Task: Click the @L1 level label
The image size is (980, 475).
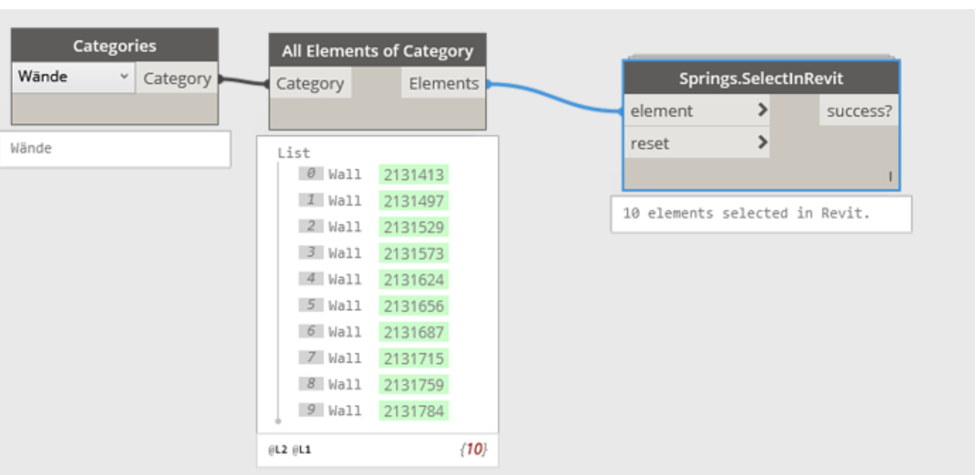Action: tap(302, 450)
